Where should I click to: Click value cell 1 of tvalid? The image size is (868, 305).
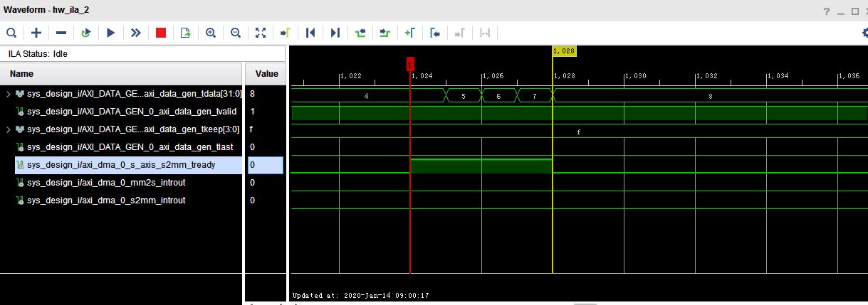coord(266,112)
